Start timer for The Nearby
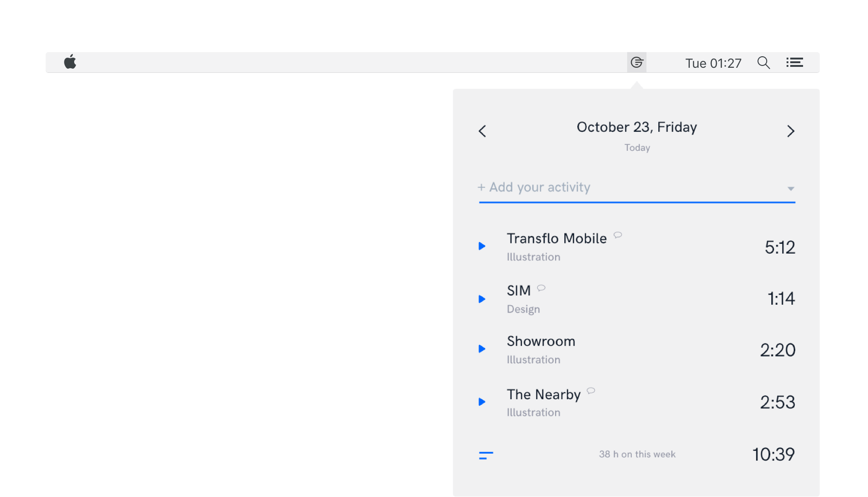Viewport: 868px width, 497px height. click(482, 402)
